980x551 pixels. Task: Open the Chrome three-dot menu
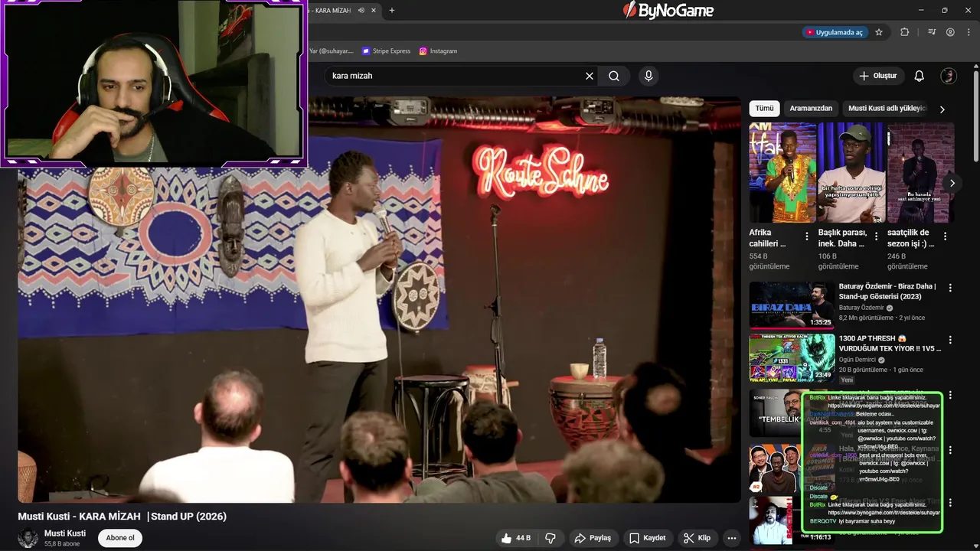click(x=968, y=32)
